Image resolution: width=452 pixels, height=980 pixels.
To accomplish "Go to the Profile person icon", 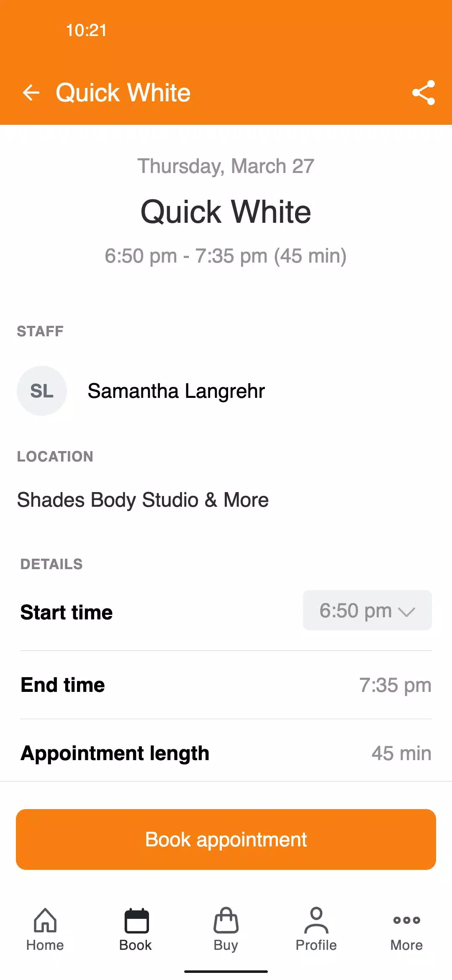I will tap(316, 920).
